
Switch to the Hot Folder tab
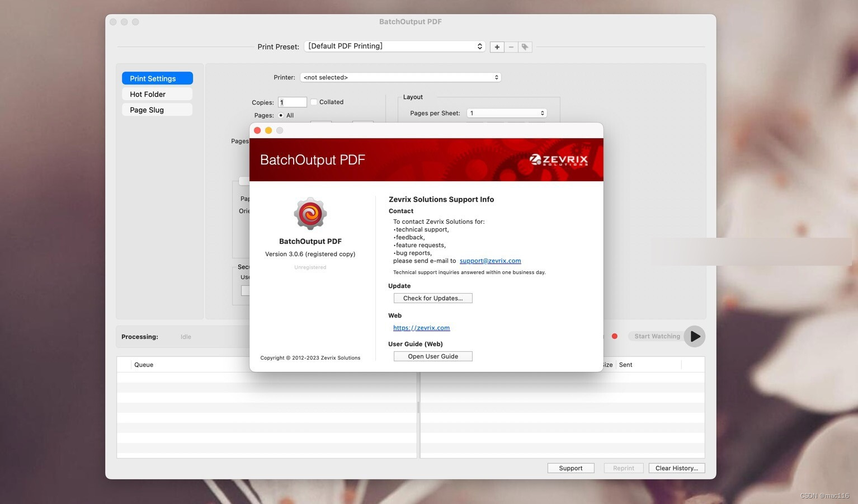(157, 94)
